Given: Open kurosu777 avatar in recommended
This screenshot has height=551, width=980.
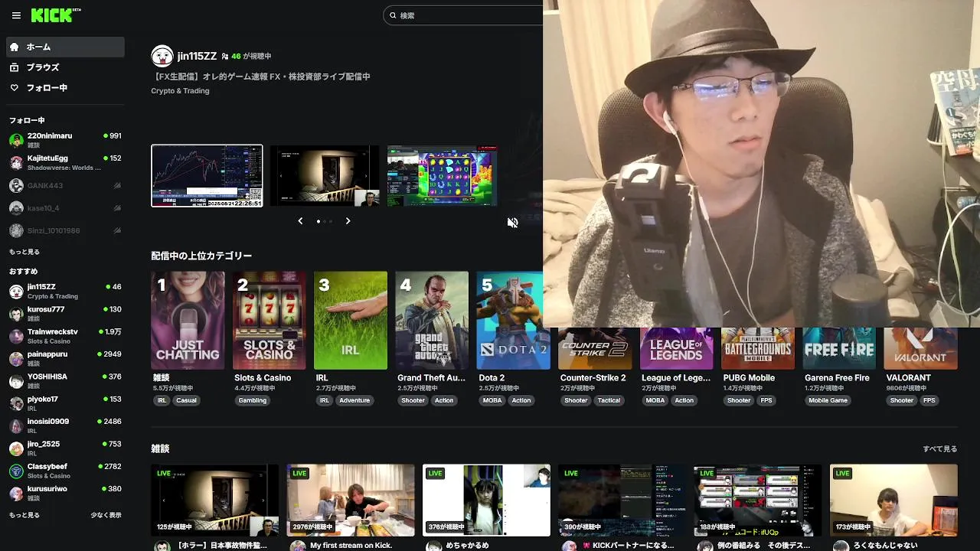Looking at the screenshot, I should pos(16,314).
